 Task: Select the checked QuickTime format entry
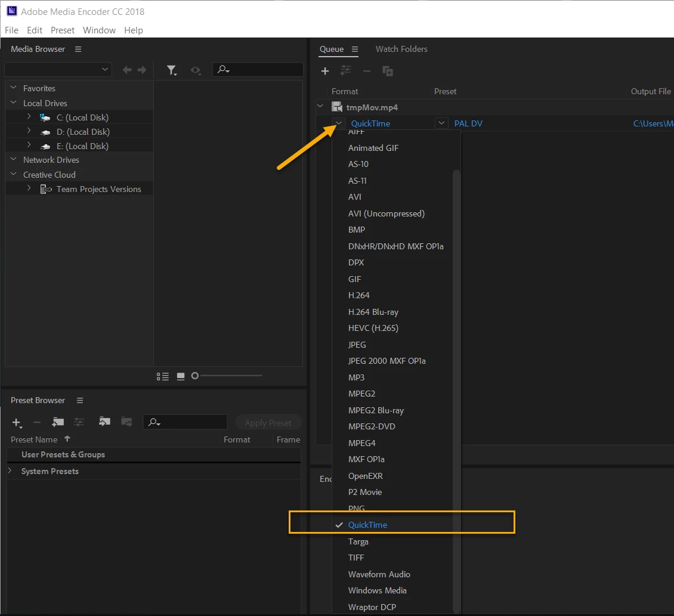[367, 525]
